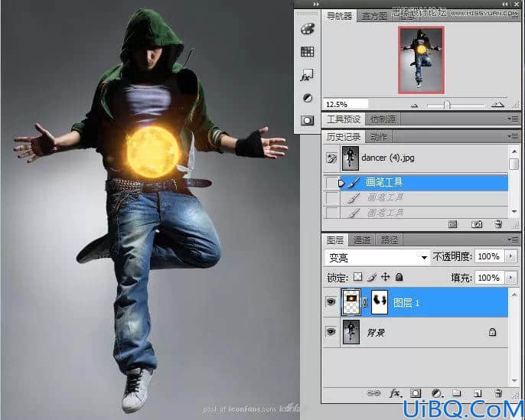Collapse panels to icons with double arrows
525x420 pixels.
click(x=505, y=4)
